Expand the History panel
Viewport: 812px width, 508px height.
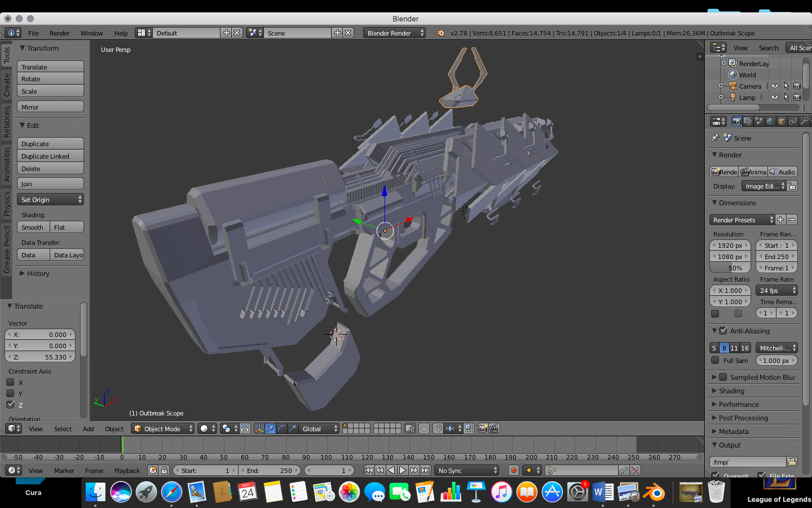click(x=38, y=273)
